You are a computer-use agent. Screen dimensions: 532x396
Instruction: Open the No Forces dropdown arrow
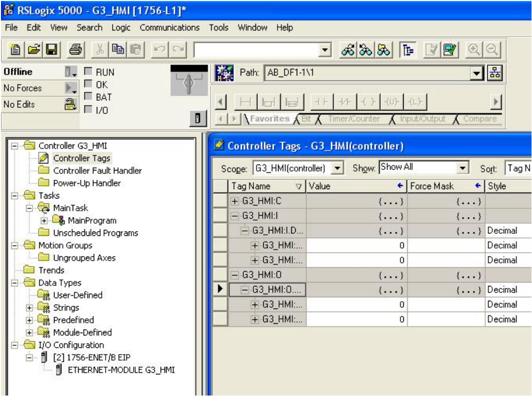pos(71,88)
